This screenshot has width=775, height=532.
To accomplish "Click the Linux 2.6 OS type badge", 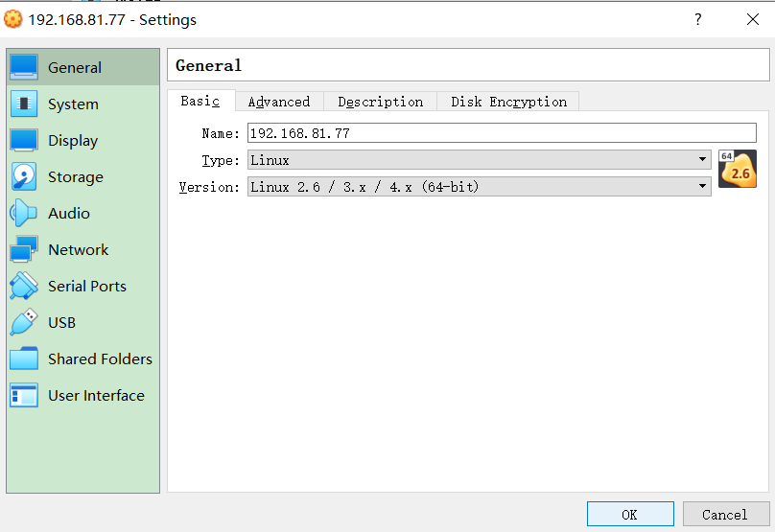I will (738, 169).
